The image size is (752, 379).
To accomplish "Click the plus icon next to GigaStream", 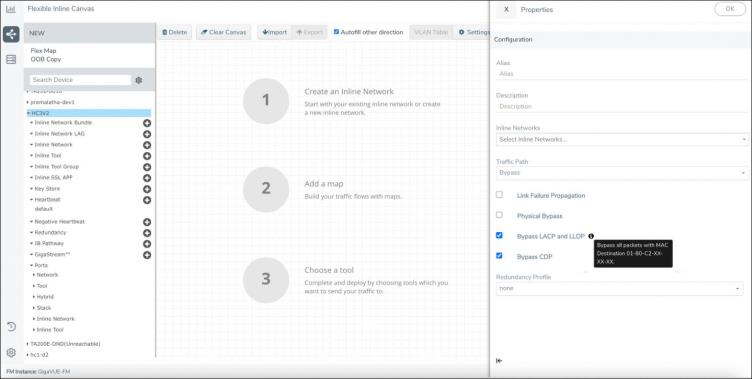I will 147,255.
